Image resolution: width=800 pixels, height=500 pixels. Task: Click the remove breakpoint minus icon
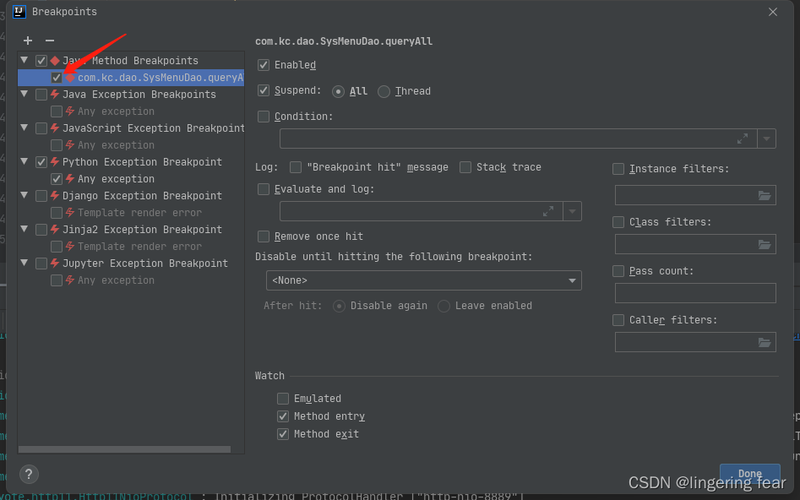tap(49, 41)
